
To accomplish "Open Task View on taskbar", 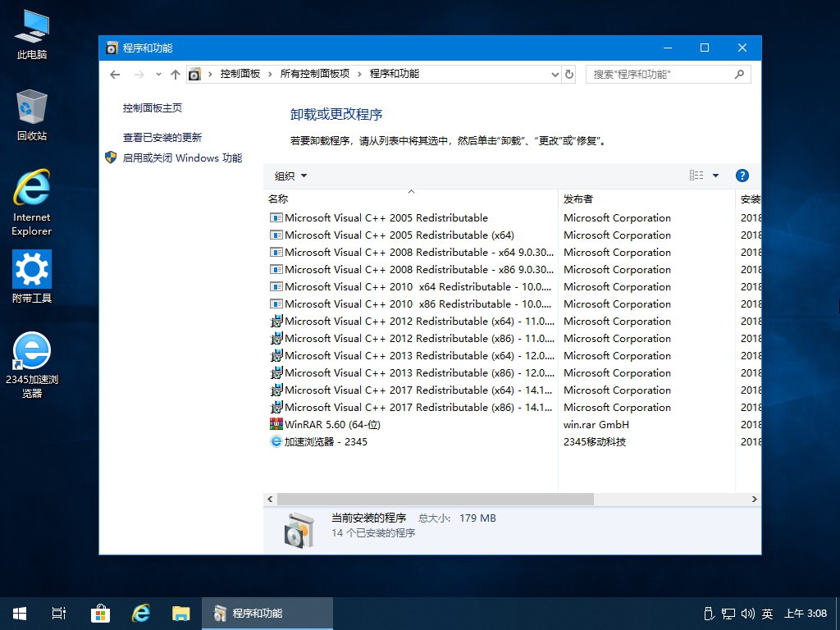I will (x=59, y=614).
